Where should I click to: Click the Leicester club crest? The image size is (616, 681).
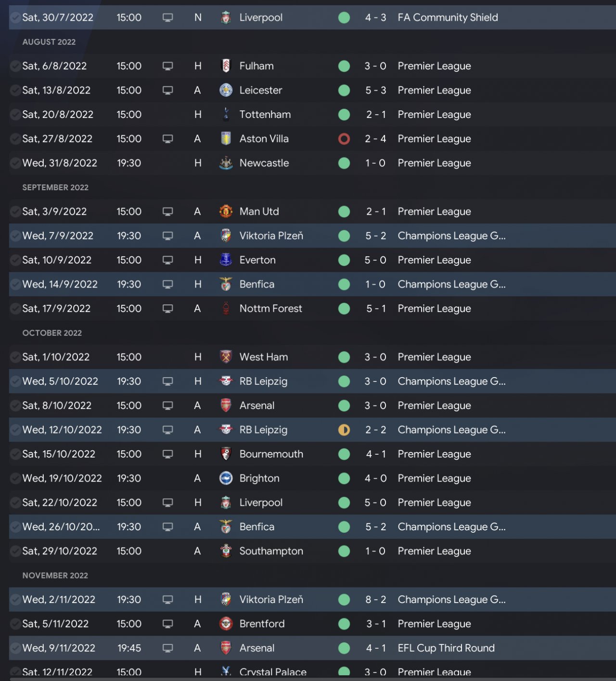click(x=226, y=90)
